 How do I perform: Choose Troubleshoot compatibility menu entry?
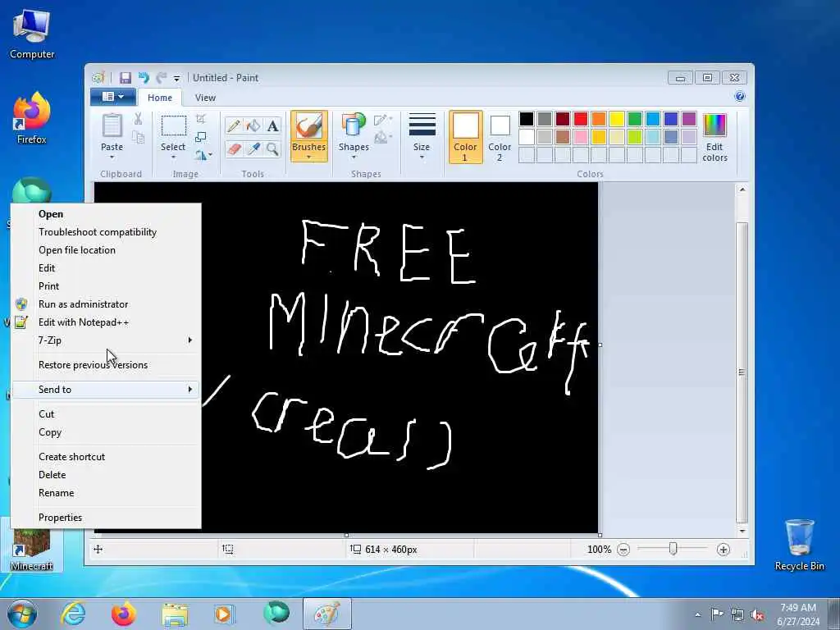pyautogui.click(x=106, y=232)
